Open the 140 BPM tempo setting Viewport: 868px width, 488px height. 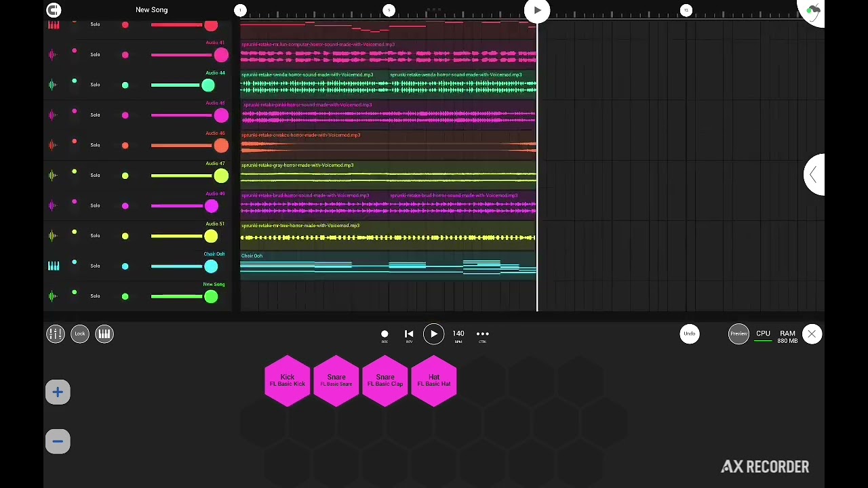[458, 335]
